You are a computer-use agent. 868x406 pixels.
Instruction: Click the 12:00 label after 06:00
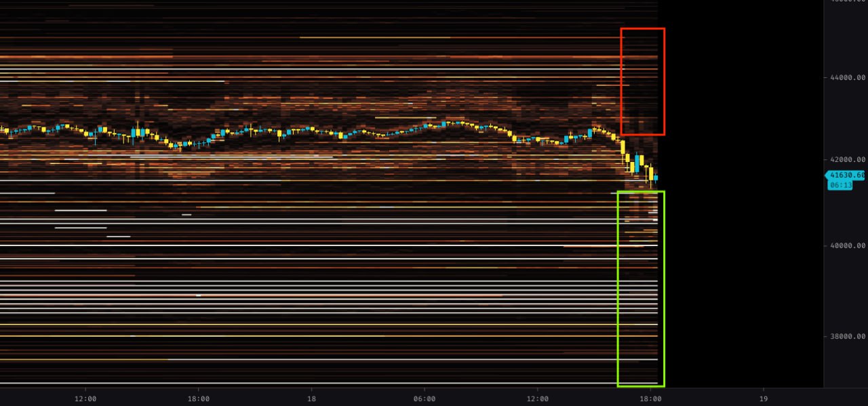[537, 399]
